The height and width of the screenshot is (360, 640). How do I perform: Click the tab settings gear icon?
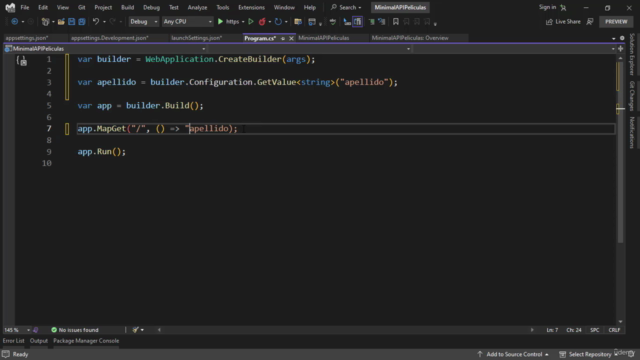[x=622, y=38]
